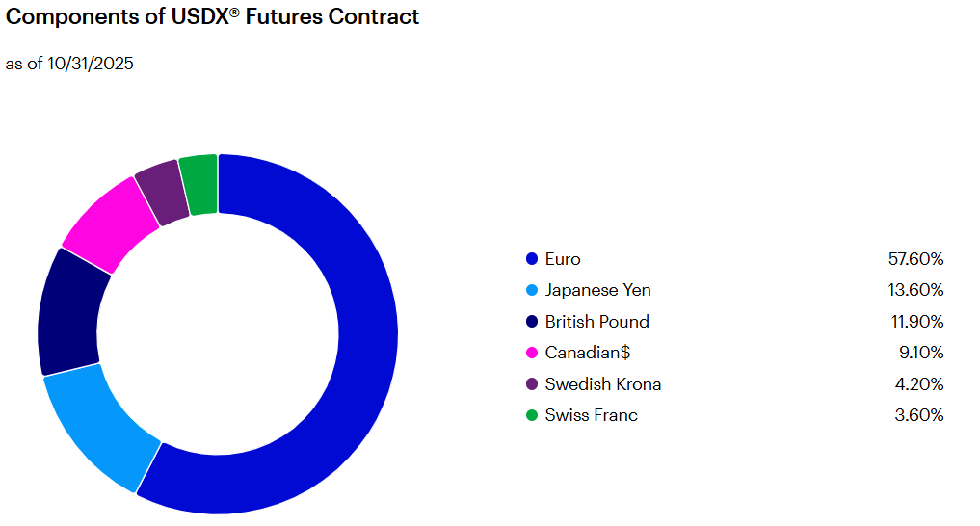Click the green Swiss Franc legend dot
Image resolution: width=980 pixels, height=526 pixels.
(531, 415)
